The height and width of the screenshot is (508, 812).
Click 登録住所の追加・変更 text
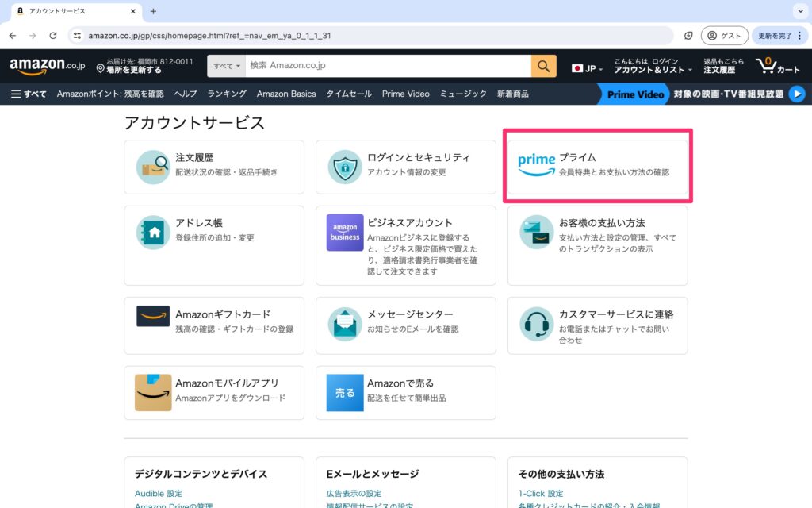coord(214,237)
